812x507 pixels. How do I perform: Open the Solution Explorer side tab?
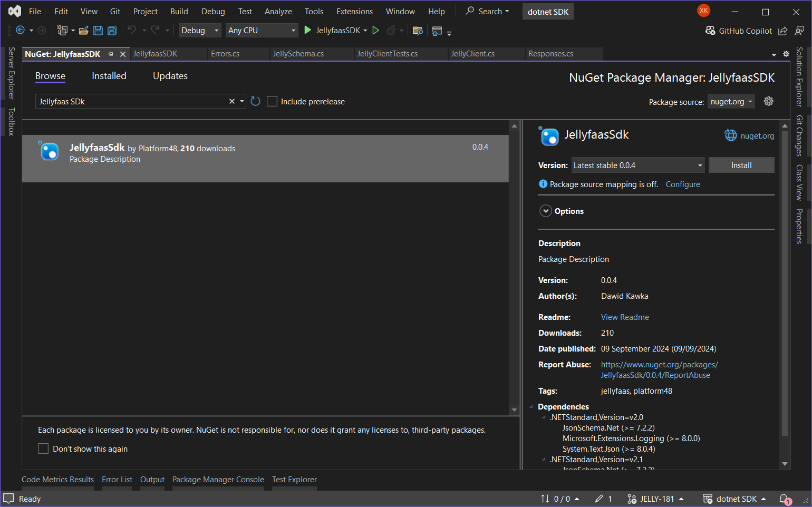pyautogui.click(x=799, y=76)
